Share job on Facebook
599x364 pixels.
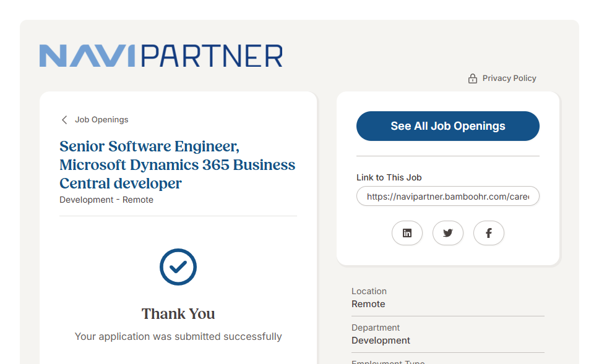pyautogui.click(x=489, y=233)
